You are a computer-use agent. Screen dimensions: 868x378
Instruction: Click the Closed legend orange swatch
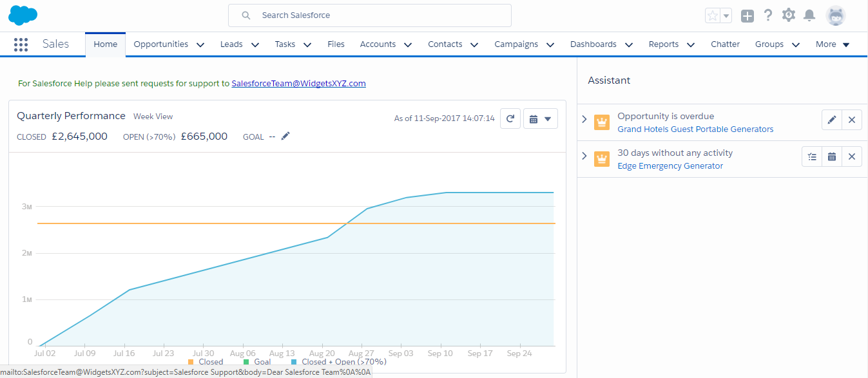point(190,362)
